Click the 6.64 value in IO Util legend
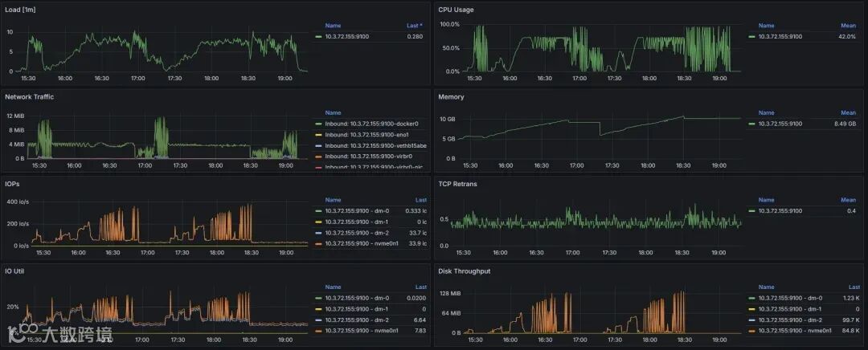The height and width of the screenshot is (350, 868). click(x=420, y=320)
